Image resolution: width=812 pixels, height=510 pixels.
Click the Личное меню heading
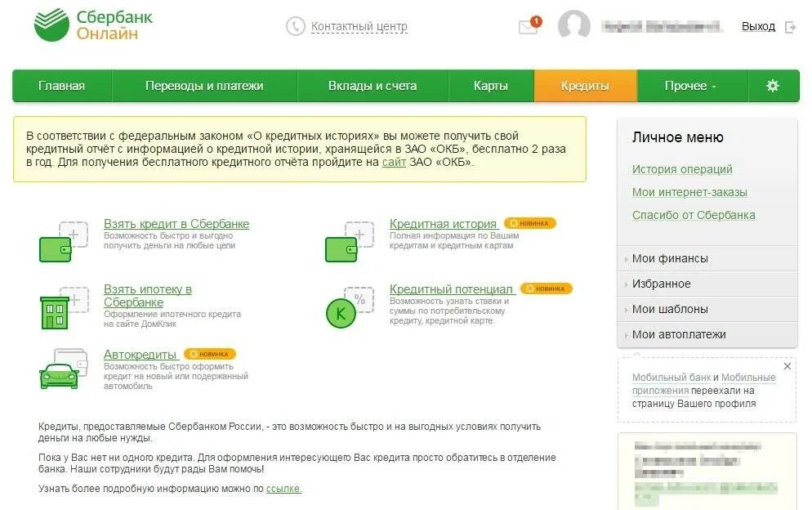(x=677, y=137)
